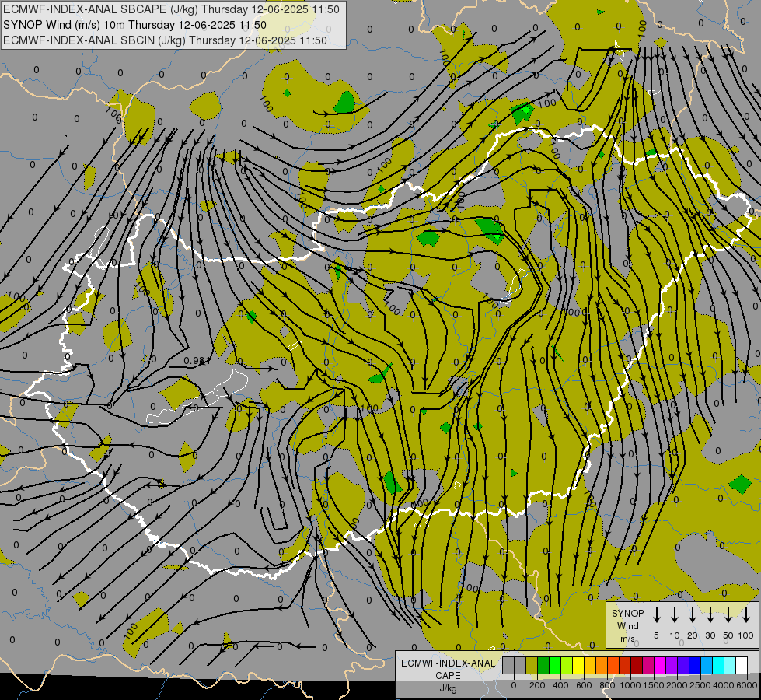Pick the bright magenta CAPE legend swatch
Image resolution: width=761 pixels, height=700 pixels.
(661, 665)
